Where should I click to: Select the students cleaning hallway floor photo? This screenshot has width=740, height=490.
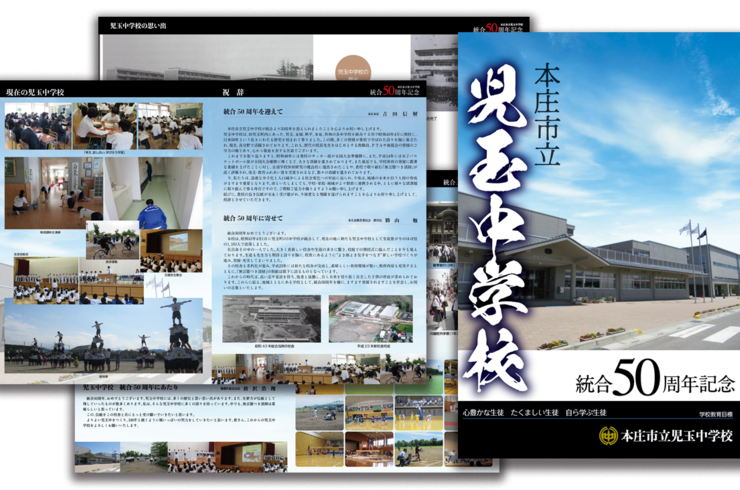tap(54, 193)
